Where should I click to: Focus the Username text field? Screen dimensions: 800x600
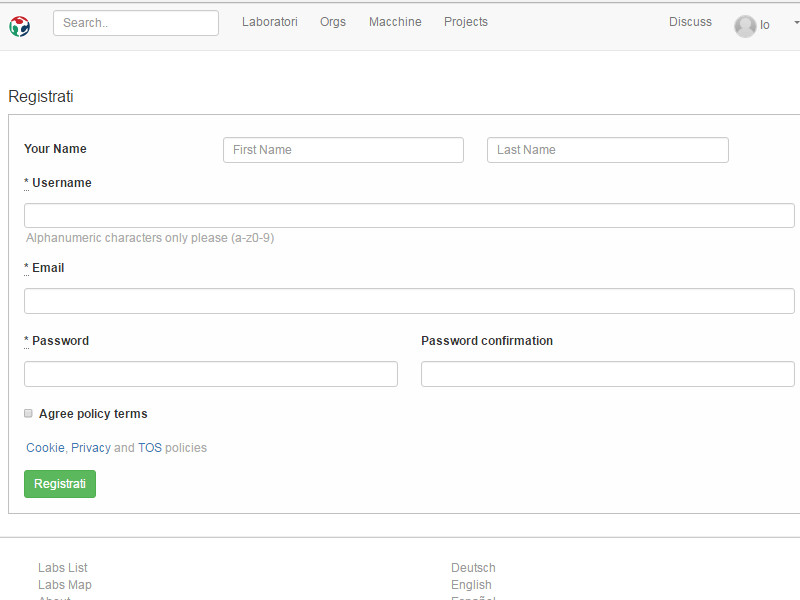[409, 216]
